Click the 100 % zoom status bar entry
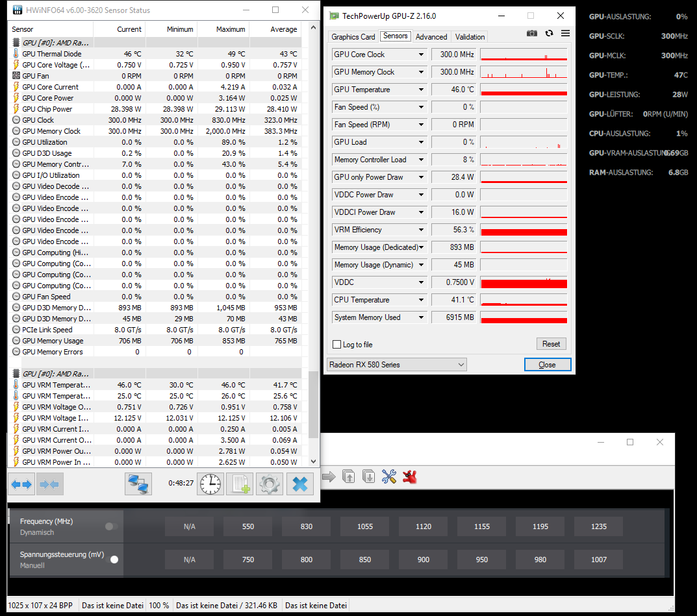Image resolution: width=697 pixels, height=616 pixels. (x=158, y=606)
